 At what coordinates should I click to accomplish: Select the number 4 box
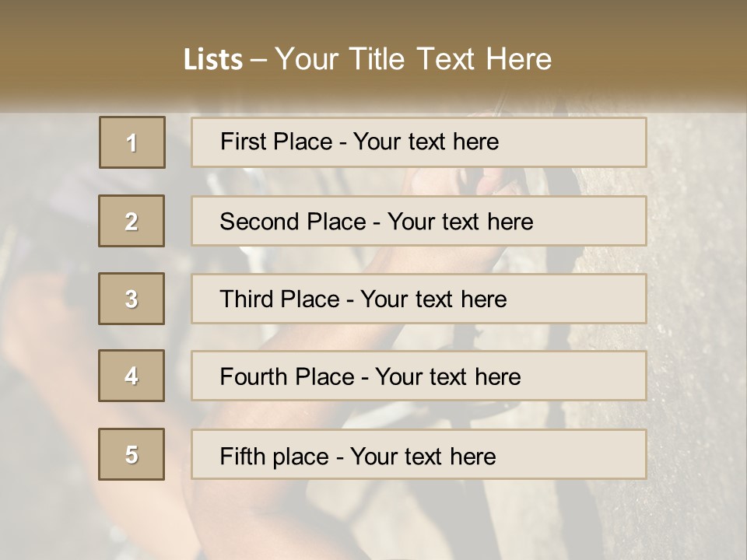[x=132, y=376]
